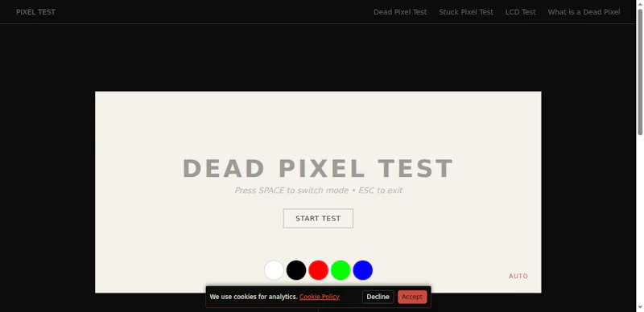Click the page vertical scrollbar thumb

tap(640, 72)
